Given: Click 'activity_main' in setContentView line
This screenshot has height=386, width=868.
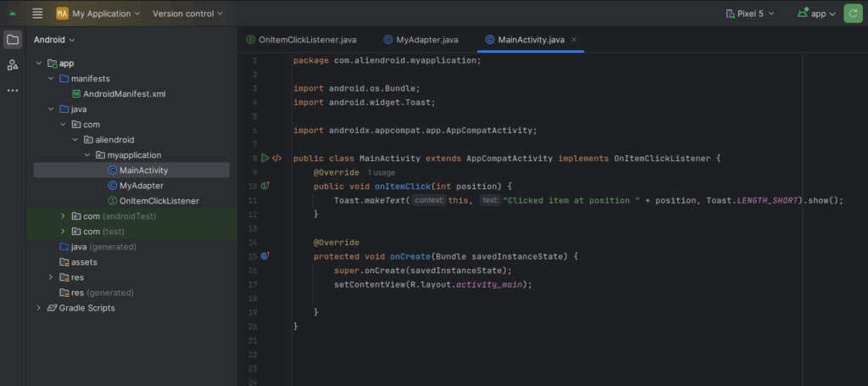Looking at the screenshot, I should click(489, 284).
